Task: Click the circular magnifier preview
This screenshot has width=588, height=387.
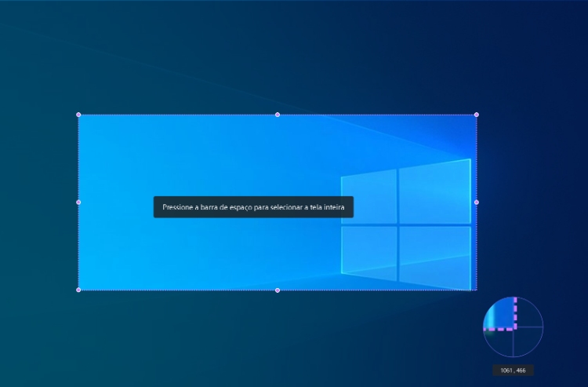Action: click(x=513, y=327)
